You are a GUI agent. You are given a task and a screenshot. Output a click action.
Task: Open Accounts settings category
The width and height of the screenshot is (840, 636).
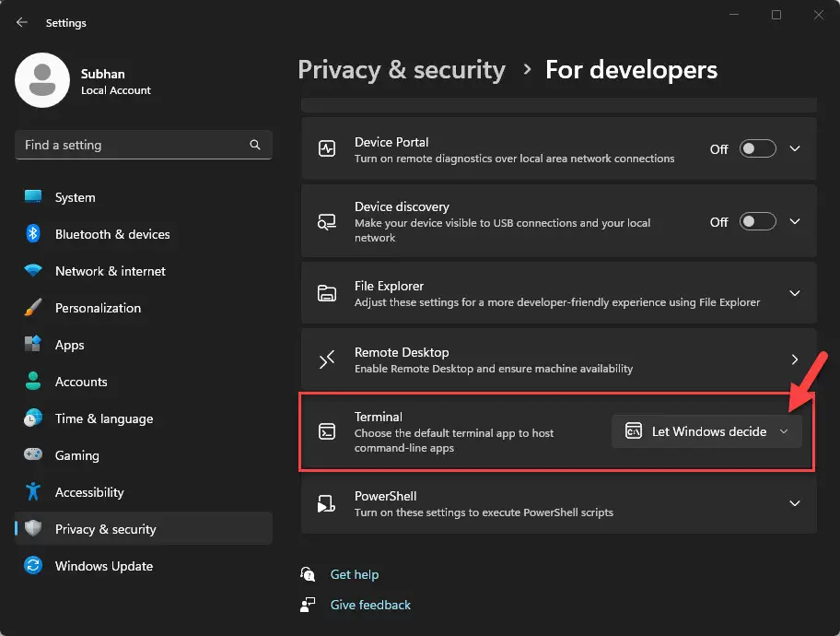(x=144, y=382)
